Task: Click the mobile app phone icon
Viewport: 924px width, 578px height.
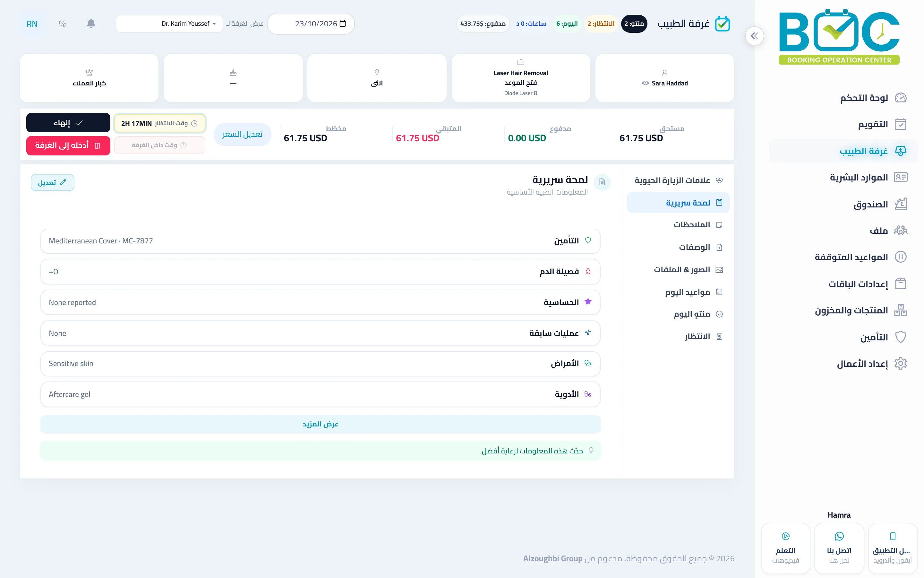Action: tap(892, 536)
